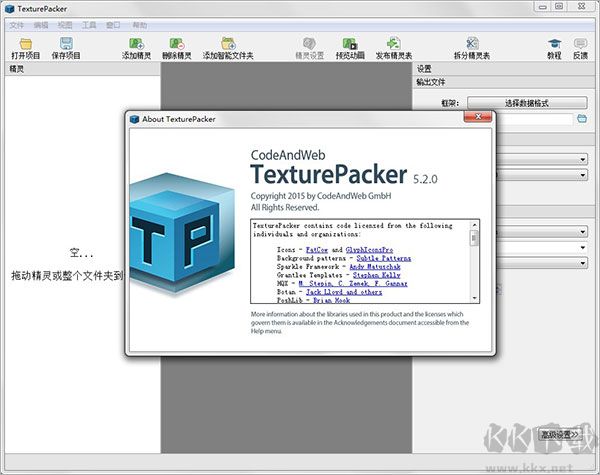
Task: Open the 教程 tutorial icon
Action: [554, 43]
